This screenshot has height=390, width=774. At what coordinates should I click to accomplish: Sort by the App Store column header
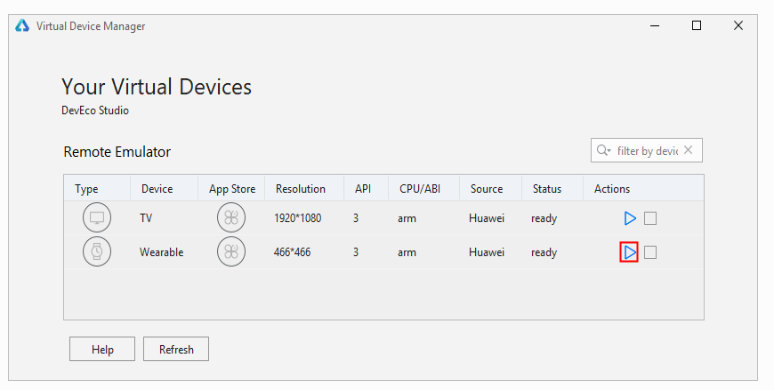point(231,189)
